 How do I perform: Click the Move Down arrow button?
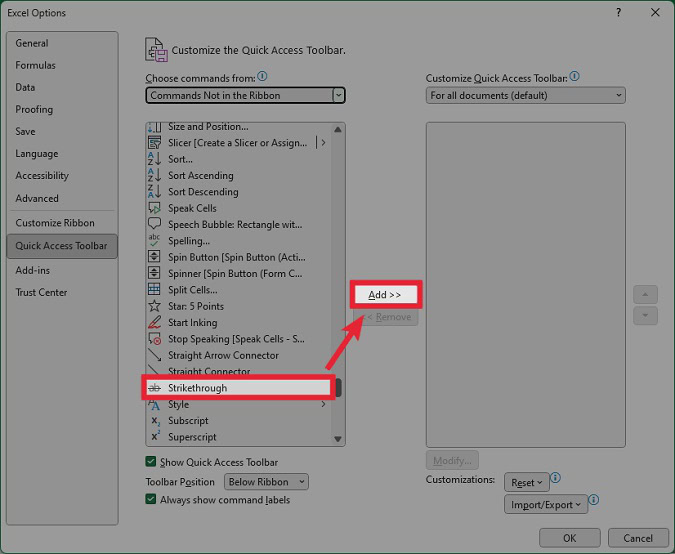click(645, 316)
